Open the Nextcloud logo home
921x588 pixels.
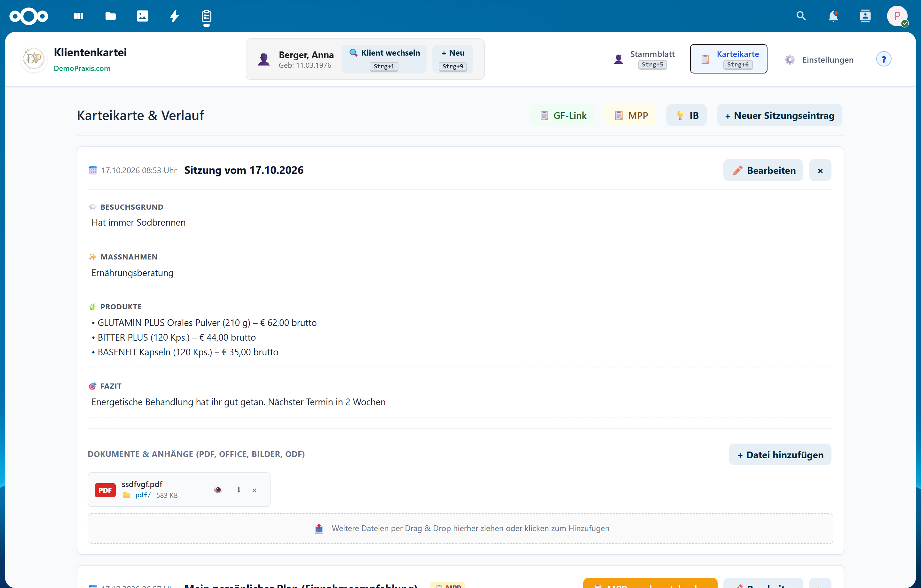click(x=29, y=16)
